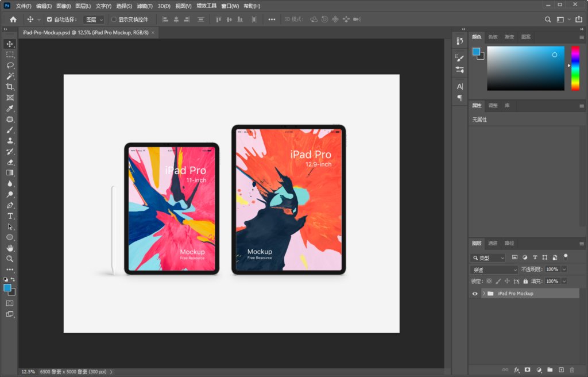This screenshot has height=377, width=588.
Task: Open the auto-select 图层 dropdown
Action: (94, 20)
